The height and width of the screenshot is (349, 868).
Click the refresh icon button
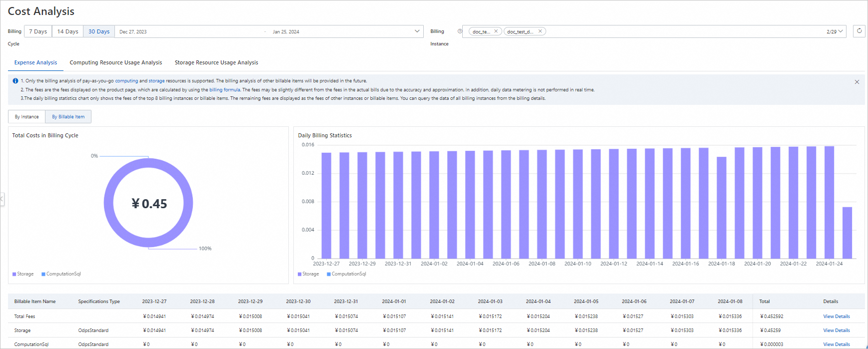[x=859, y=31]
